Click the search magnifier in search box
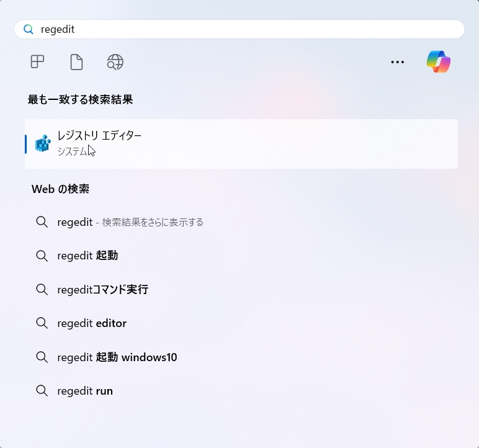 click(x=29, y=29)
